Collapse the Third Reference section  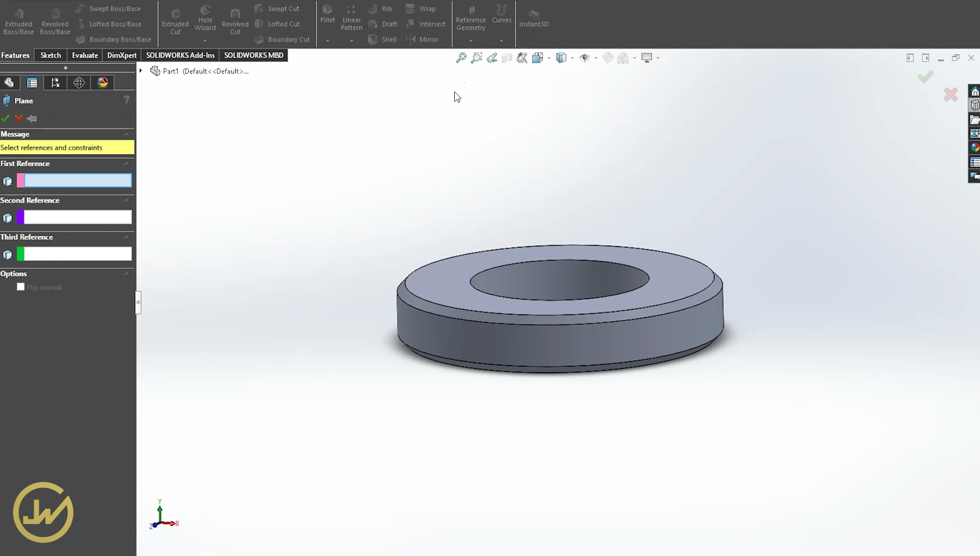(126, 237)
